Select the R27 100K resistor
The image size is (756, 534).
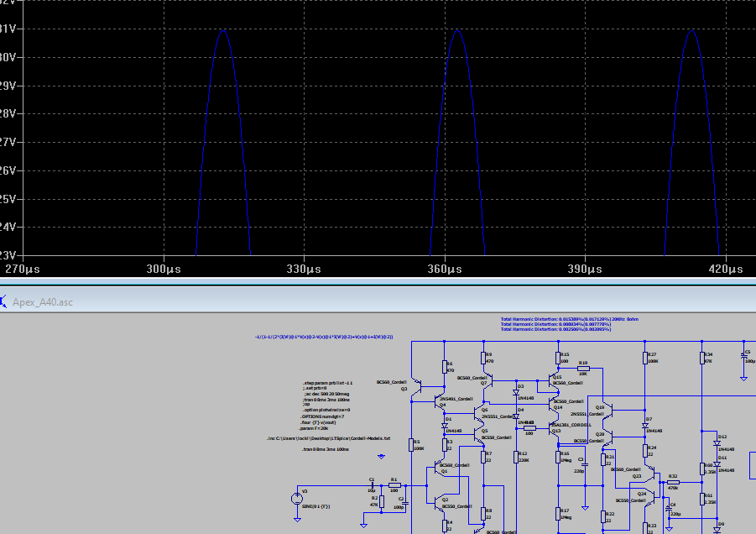point(644,358)
